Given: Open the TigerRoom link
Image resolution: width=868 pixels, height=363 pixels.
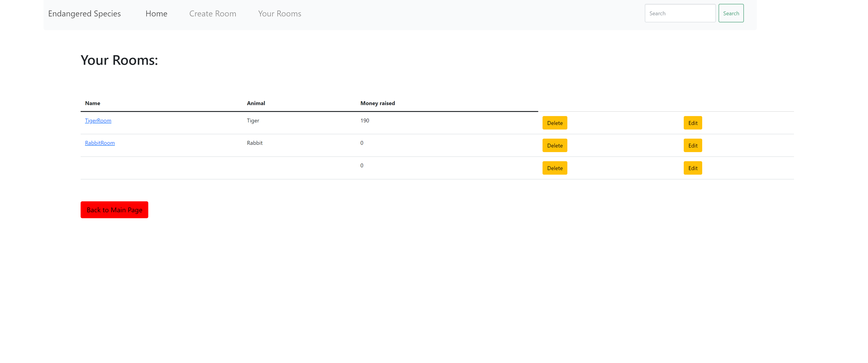Looking at the screenshot, I should click(98, 120).
